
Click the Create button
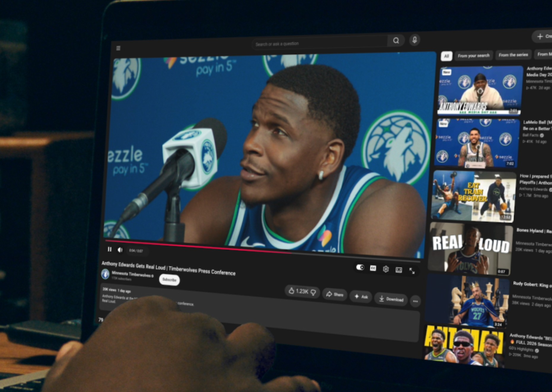tap(543, 36)
